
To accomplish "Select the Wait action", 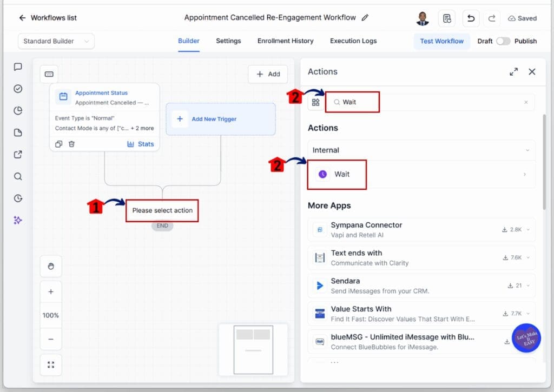I will coord(421,174).
